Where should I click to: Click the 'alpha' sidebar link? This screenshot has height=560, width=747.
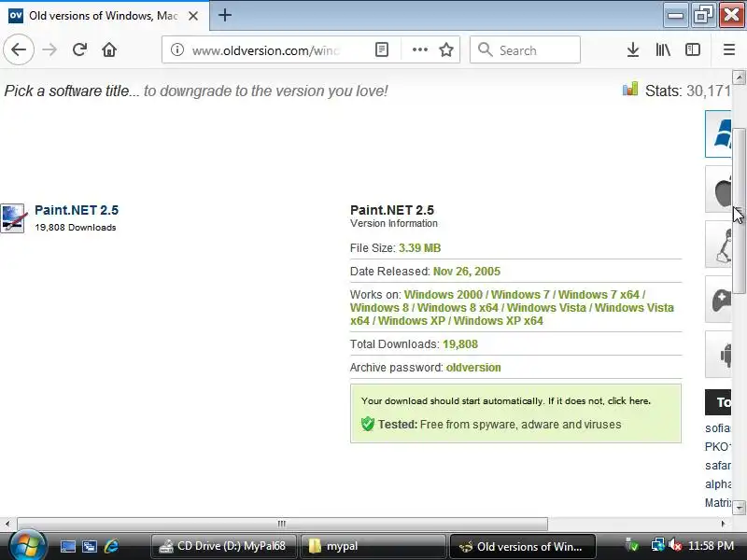(717, 483)
